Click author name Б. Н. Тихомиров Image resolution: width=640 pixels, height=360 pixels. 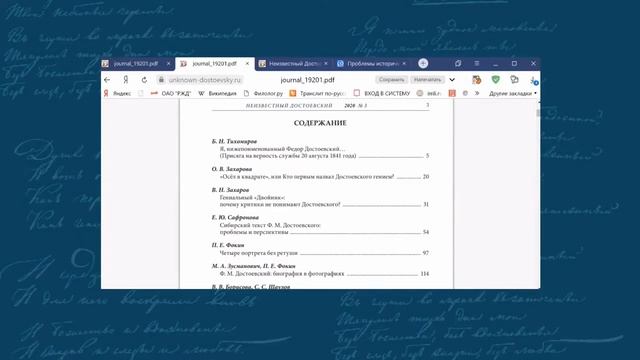pyautogui.click(x=234, y=142)
